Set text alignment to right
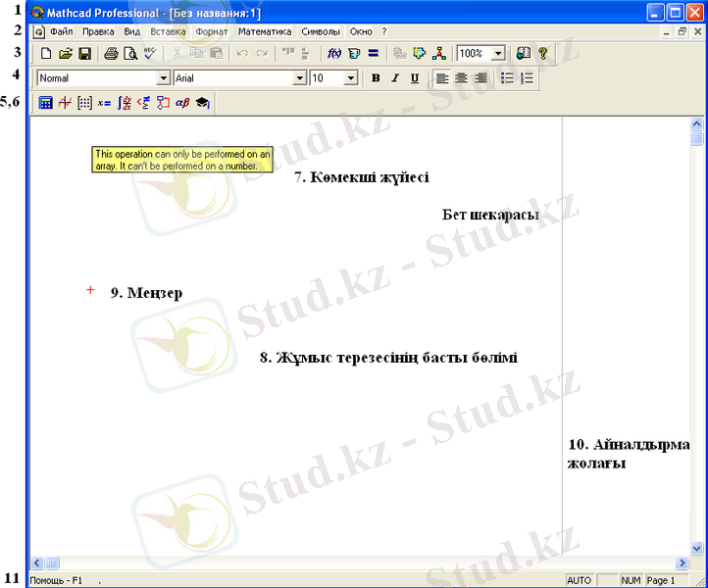 (480, 78)
